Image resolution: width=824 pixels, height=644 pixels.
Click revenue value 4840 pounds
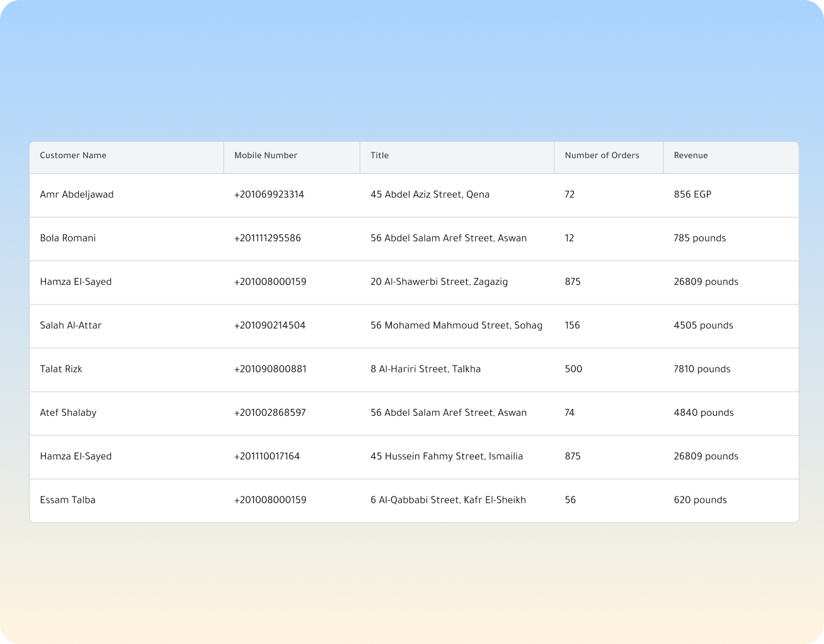pyautogui.click(x=704, y=413)
